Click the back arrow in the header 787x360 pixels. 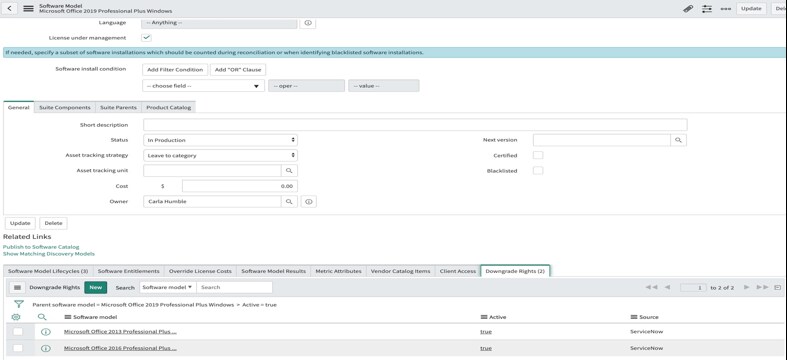(10, 9)
